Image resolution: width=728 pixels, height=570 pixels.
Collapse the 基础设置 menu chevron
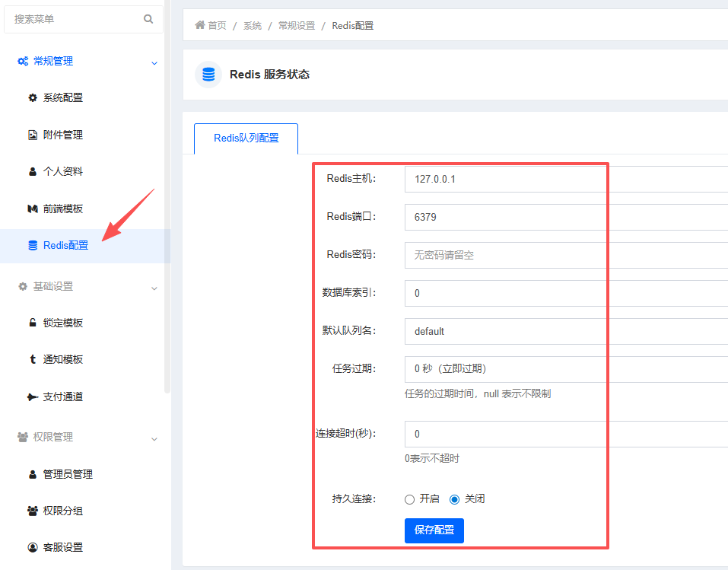(x=154, y=288)
